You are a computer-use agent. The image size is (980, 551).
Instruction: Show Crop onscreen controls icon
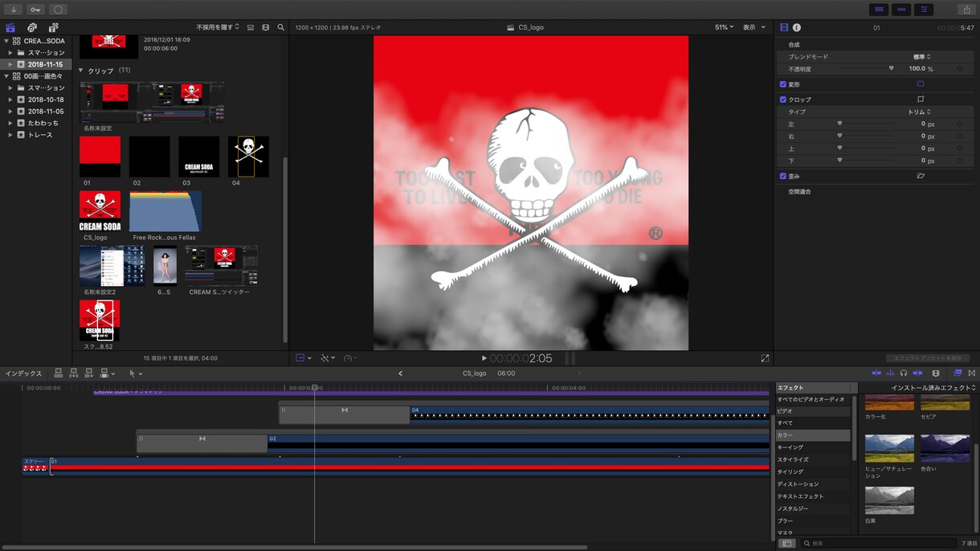click(x=921, y=100)
